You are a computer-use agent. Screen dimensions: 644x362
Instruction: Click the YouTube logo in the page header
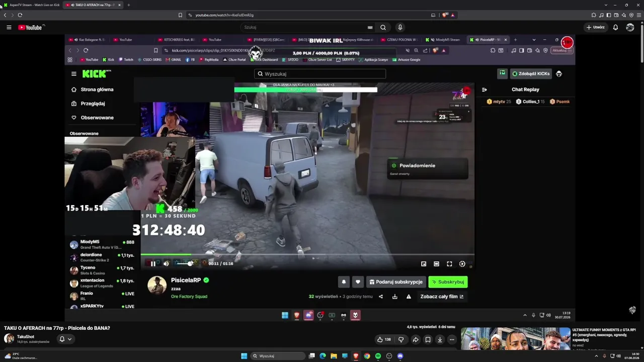(31, 27)
